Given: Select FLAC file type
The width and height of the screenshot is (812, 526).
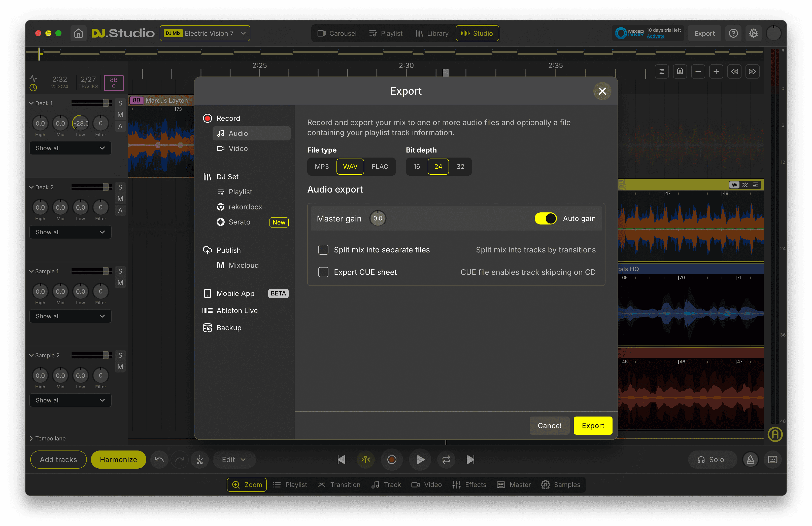Looking at the screenshot, I should point(380,166).
